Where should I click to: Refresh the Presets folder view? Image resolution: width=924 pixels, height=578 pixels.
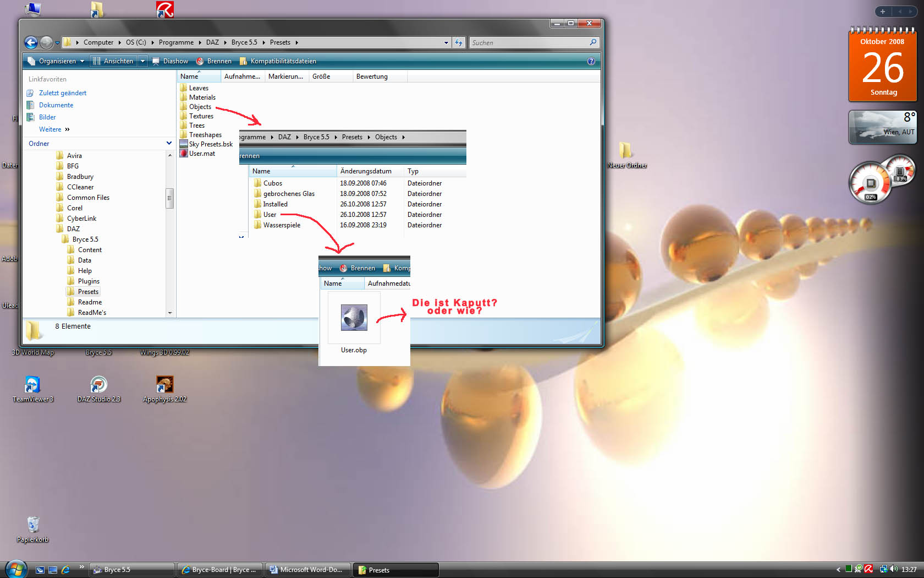(x=459, y=42)
